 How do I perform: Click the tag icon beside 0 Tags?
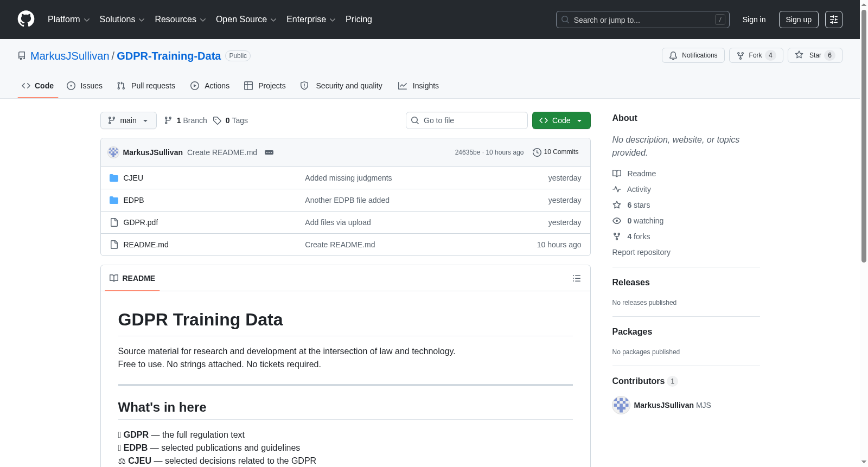point(217,120)
